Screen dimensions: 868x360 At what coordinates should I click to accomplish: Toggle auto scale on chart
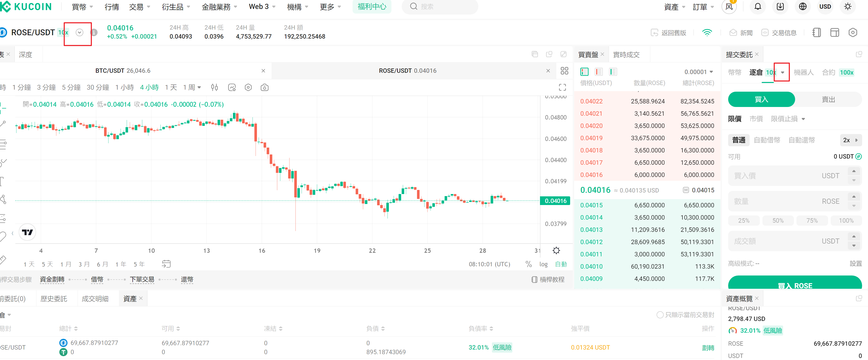561,264
